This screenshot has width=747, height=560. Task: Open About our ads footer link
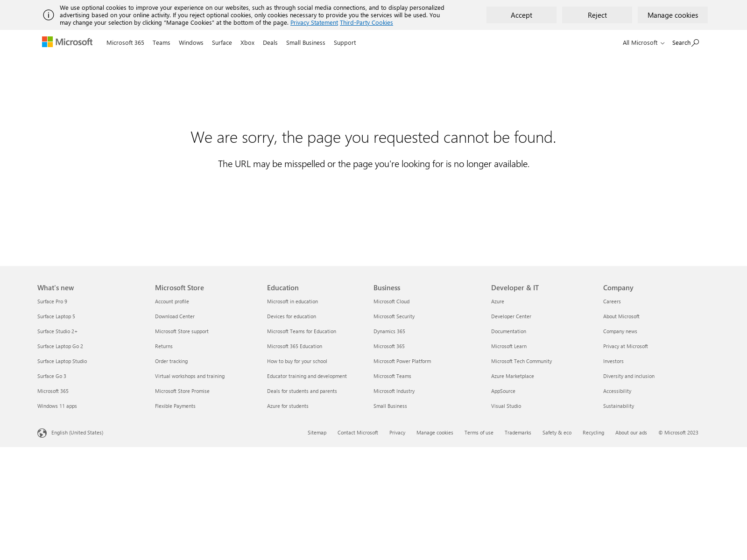click(x=631, y=433)
